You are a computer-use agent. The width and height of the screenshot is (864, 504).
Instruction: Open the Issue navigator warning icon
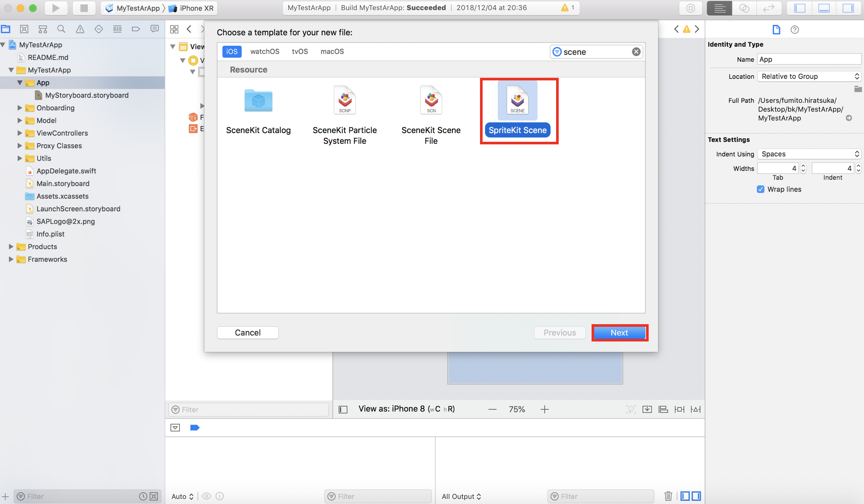[x=80, y=29]
